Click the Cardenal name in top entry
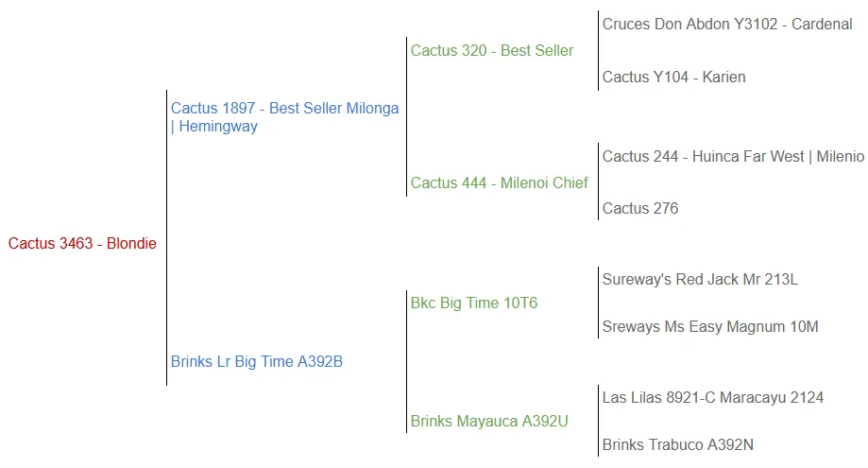868x468 pixels. pyautogui.click(x=822, y=25)
